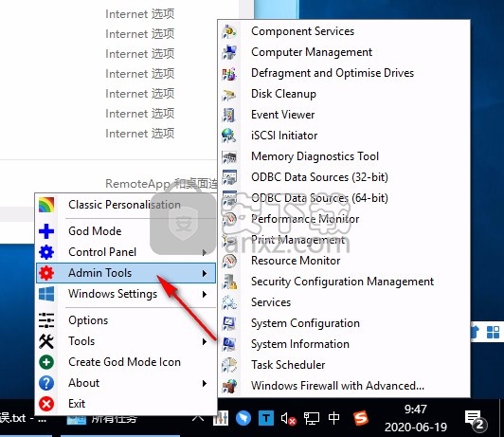This screenshot has width=504, height=437.
Task: Launch Disk Cleanup
Action: click(x=344, y=94)
